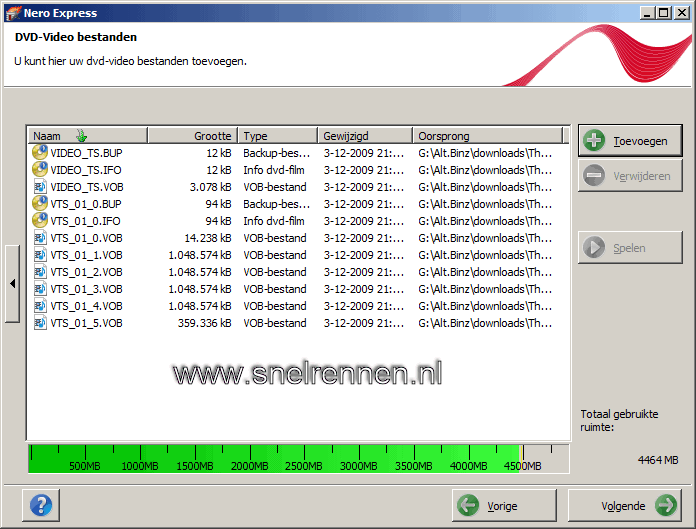The width and height of the screenshot is (696, 529).
Task: Click the green forward arrow beside Volgende
Action: (666, 505)
